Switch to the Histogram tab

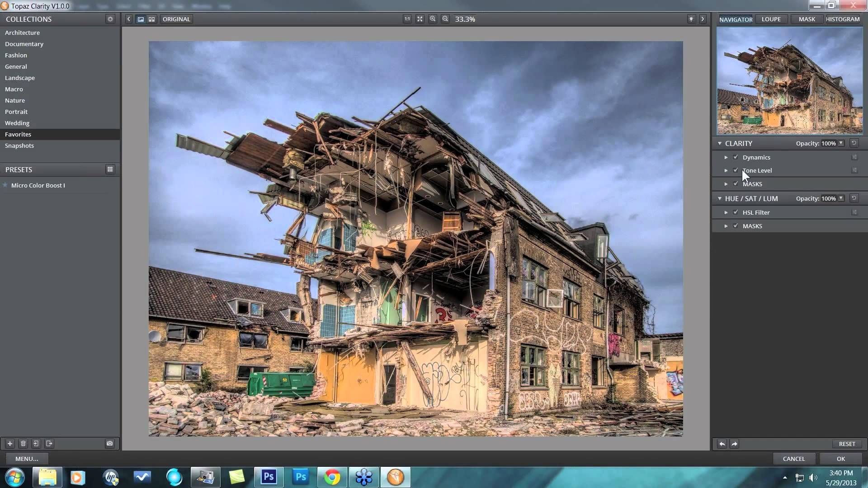842,19
